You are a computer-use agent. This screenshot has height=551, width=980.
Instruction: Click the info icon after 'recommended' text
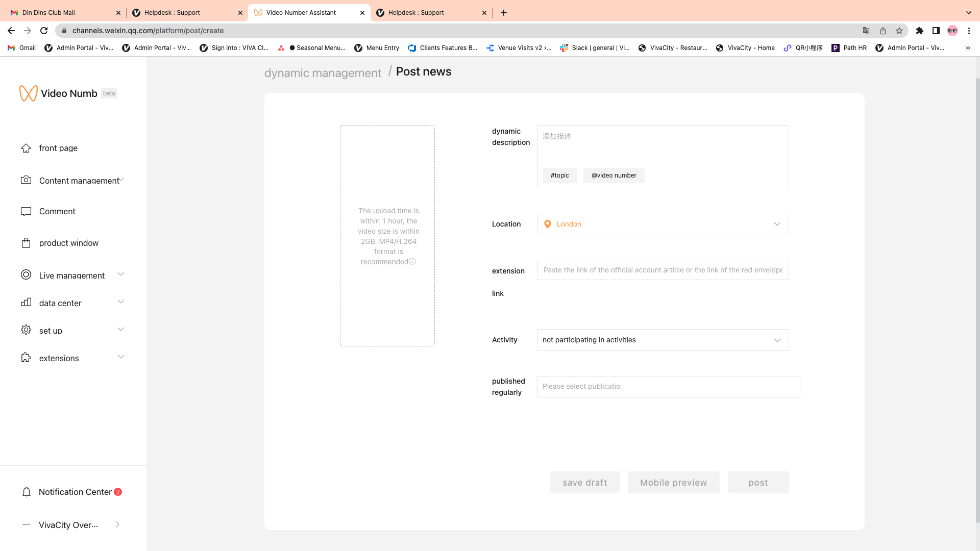412,262
